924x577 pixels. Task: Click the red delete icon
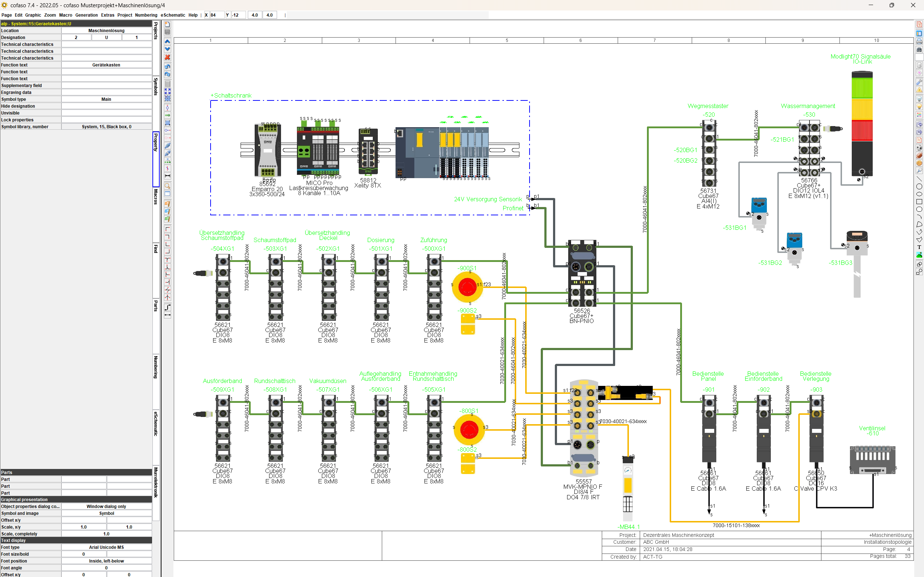pyautogui.click(x=168, y=57)
